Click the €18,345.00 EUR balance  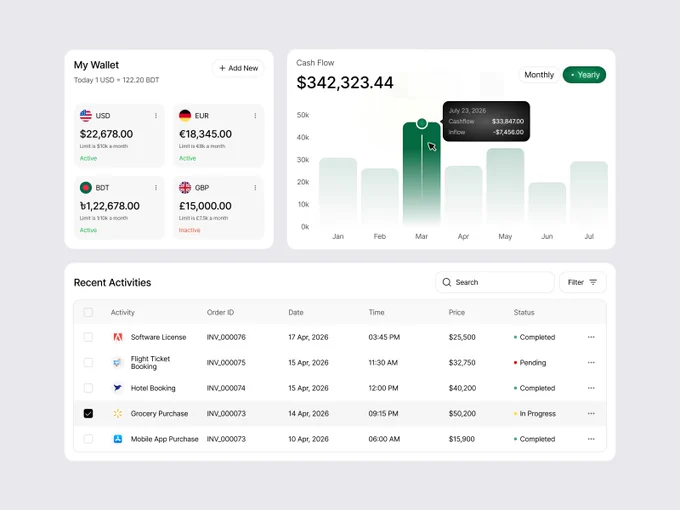point(206,134)
